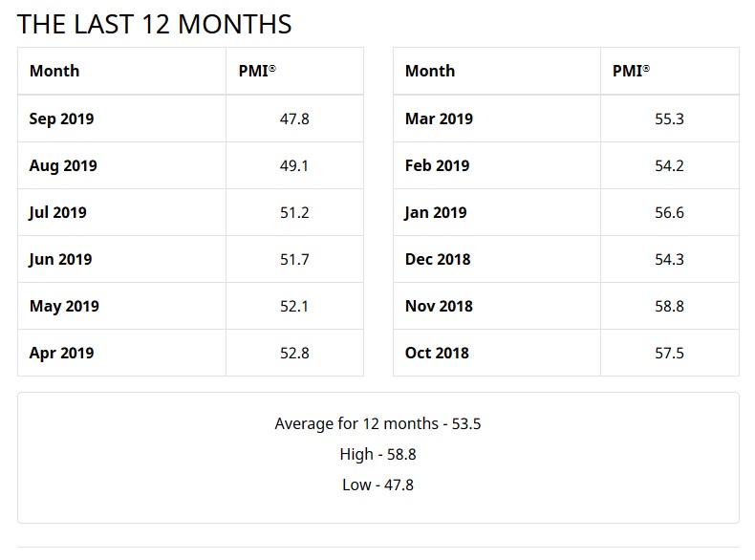Click the Feb 2019 row label
This screenshot has width=755, height=560.
click(x=438, y=165)
